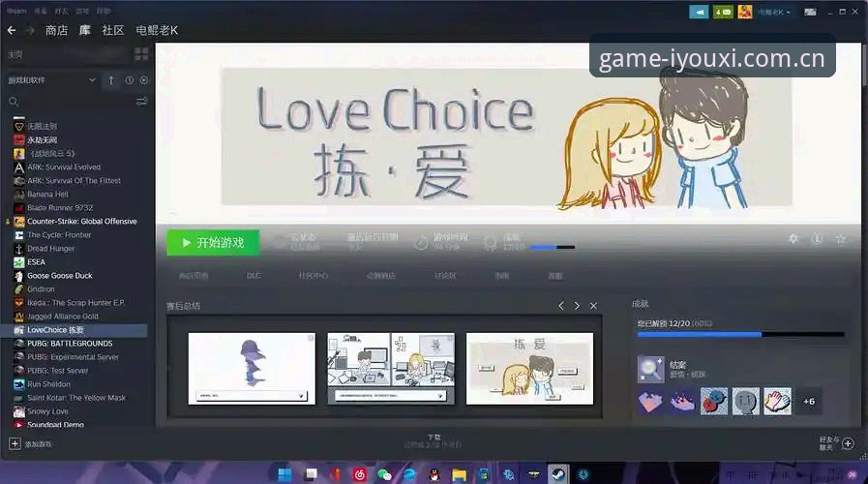
Task: Select Jagged Alliance Gold
Action: tap(63, 317)
